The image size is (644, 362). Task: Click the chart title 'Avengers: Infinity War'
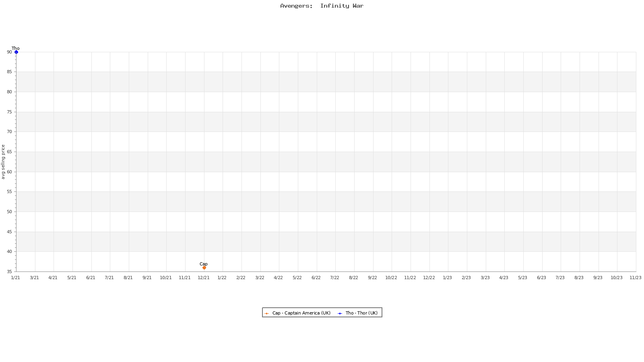322,6
